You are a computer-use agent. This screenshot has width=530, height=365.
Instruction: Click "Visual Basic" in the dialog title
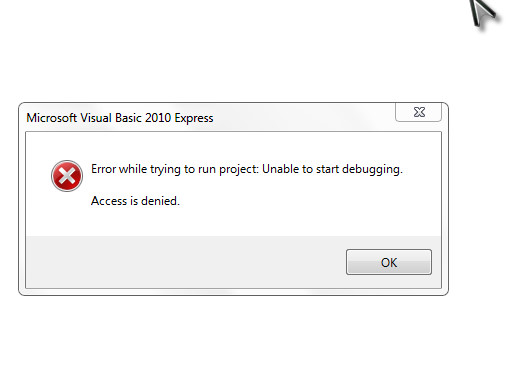pyautogui.click(x=111, y=118)
